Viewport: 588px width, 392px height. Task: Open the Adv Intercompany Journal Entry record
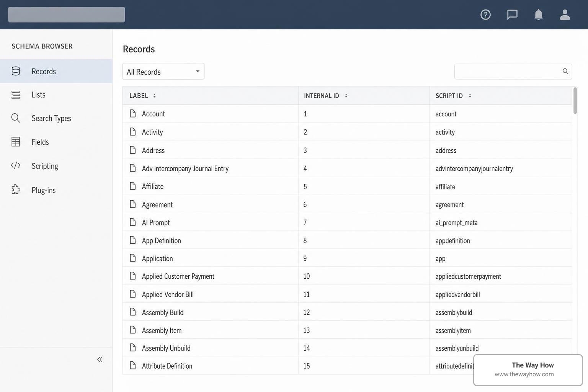(x=185, y=168)
